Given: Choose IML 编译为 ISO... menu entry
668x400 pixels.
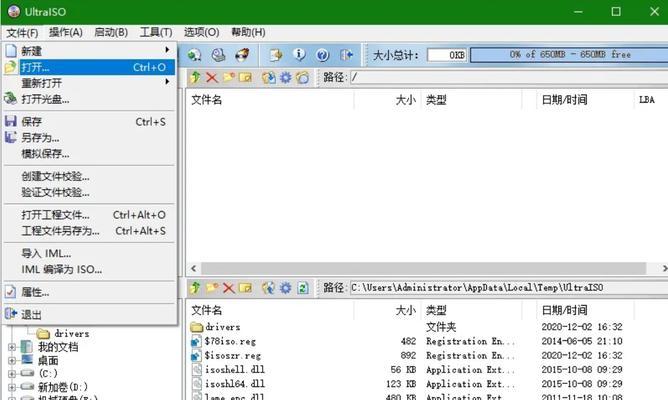Looking at the screenshot, I should coord(89,270).
